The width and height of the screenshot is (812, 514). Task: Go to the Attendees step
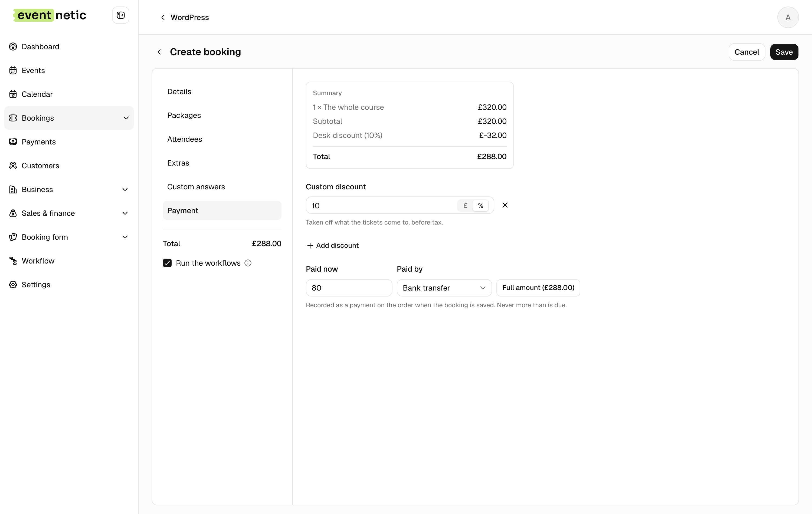click(222, 139)
